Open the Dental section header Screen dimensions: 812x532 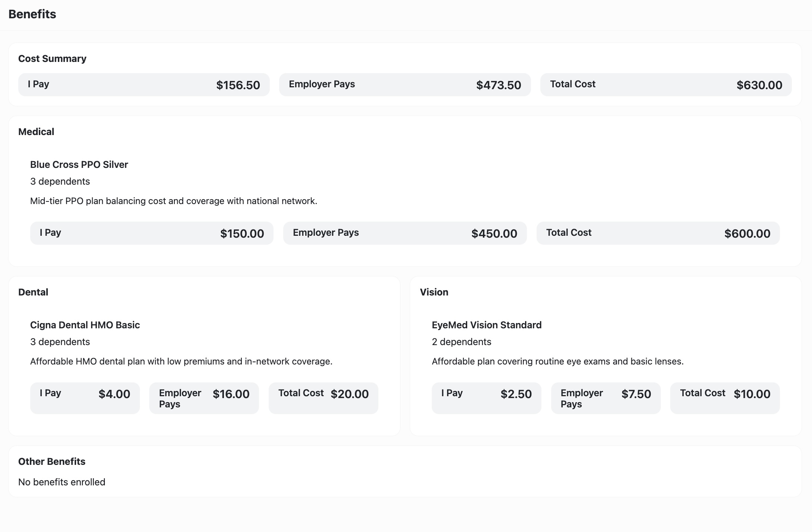pyautogui.click(x=33, y=292)
